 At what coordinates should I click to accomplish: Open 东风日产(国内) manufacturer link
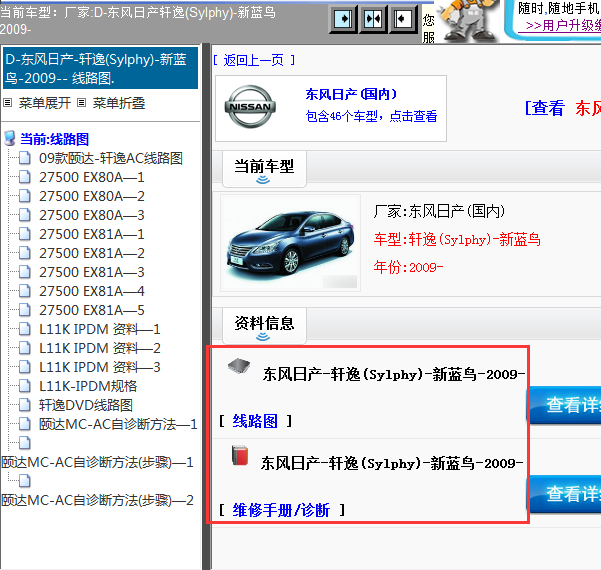(351, 94)
